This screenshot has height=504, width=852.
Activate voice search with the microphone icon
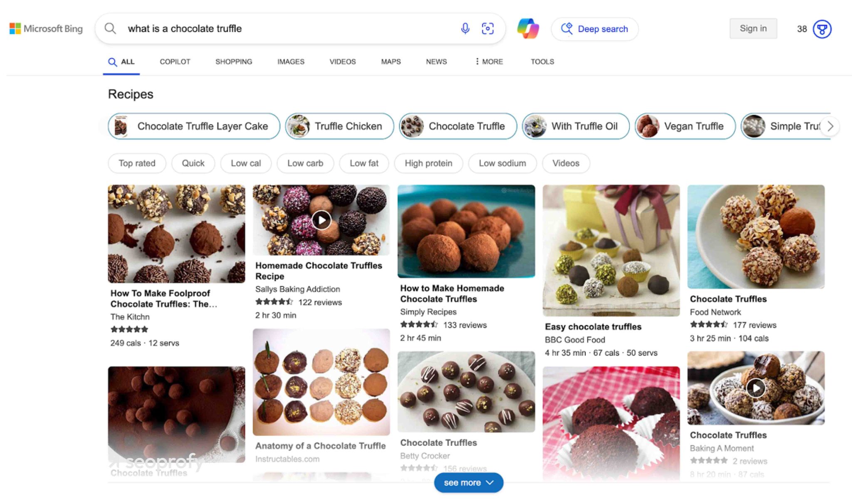(465, 29)
